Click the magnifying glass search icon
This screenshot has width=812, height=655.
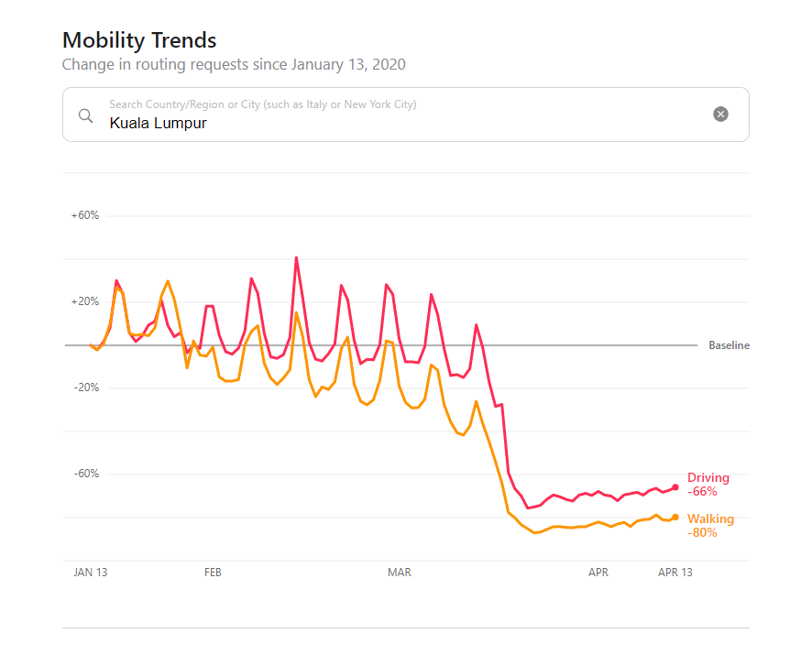pyautogui.click(x=85, y=115)
